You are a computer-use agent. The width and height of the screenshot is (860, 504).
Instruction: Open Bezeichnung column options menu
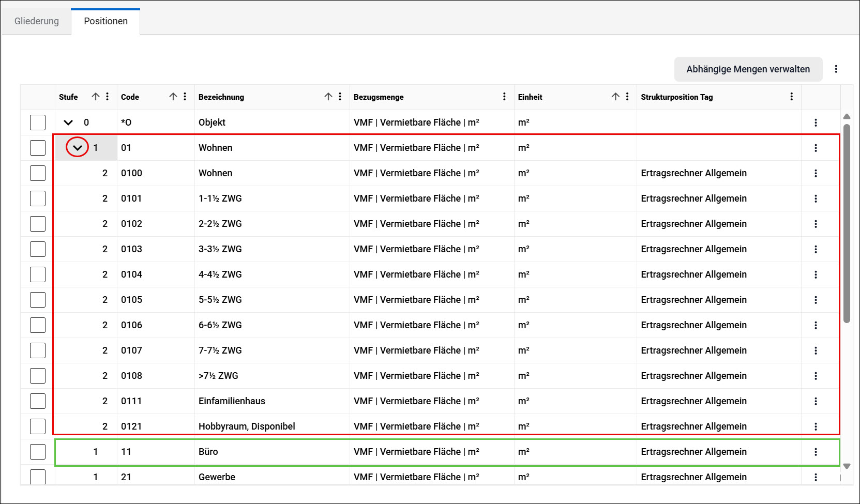click(340, 97)
